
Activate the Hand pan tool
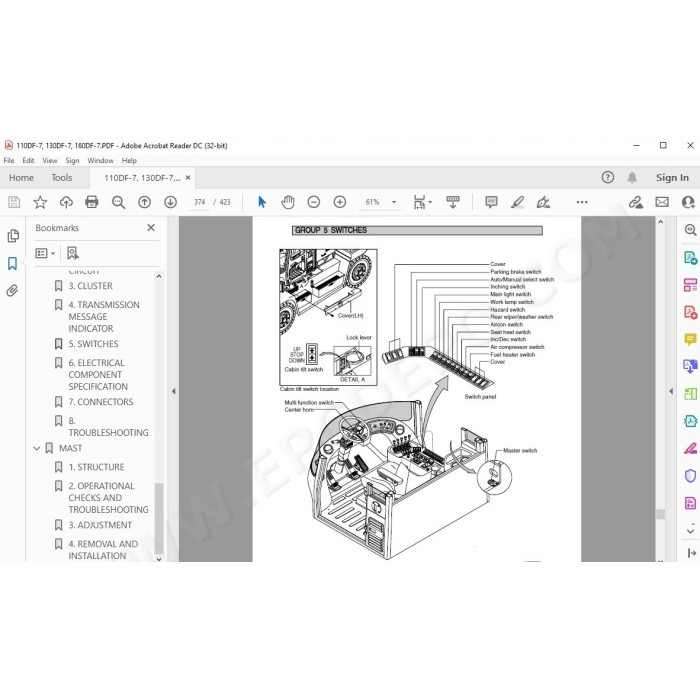288,202
